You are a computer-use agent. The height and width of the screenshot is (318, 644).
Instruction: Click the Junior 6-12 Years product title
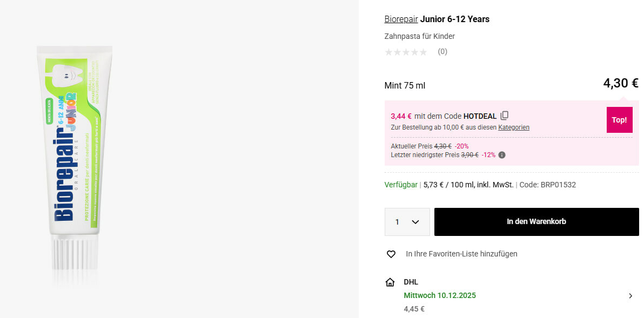[455, 19]
